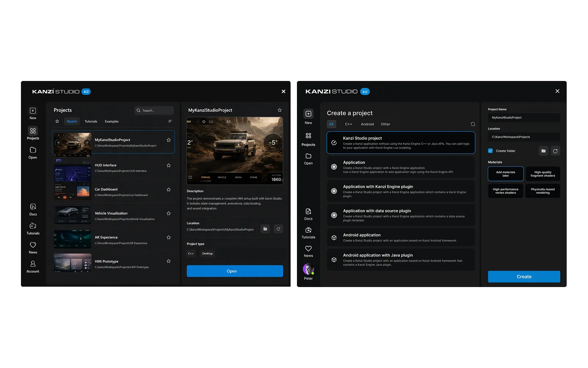This screenshot has height=368, width=588.
Task: Open News heart icon in left window
Action: point(33,245)
